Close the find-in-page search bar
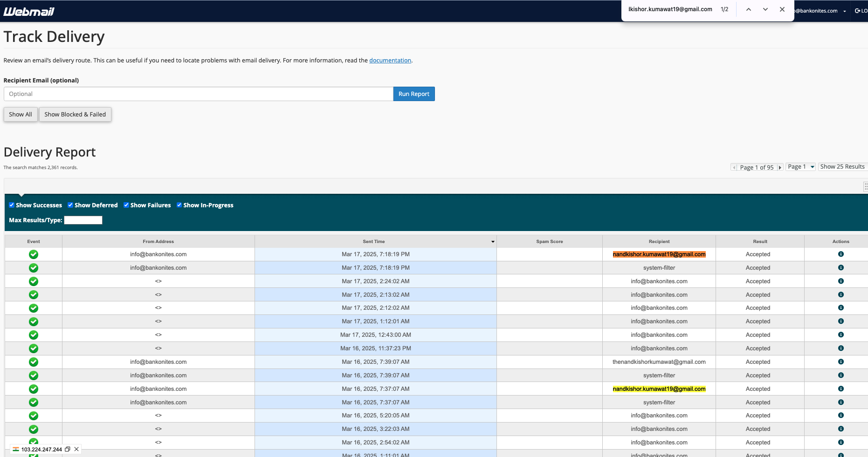This screenshot has width=868, height=457. 782,10
